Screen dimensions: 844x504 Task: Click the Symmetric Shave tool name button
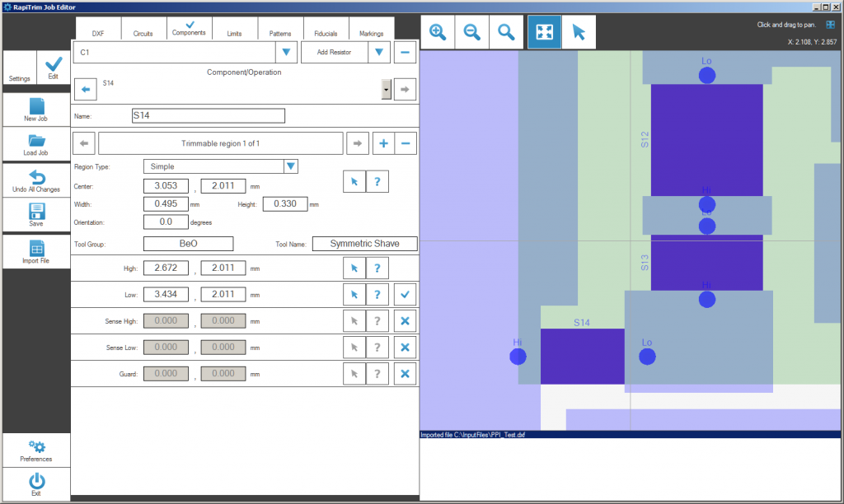click(364, 244)
